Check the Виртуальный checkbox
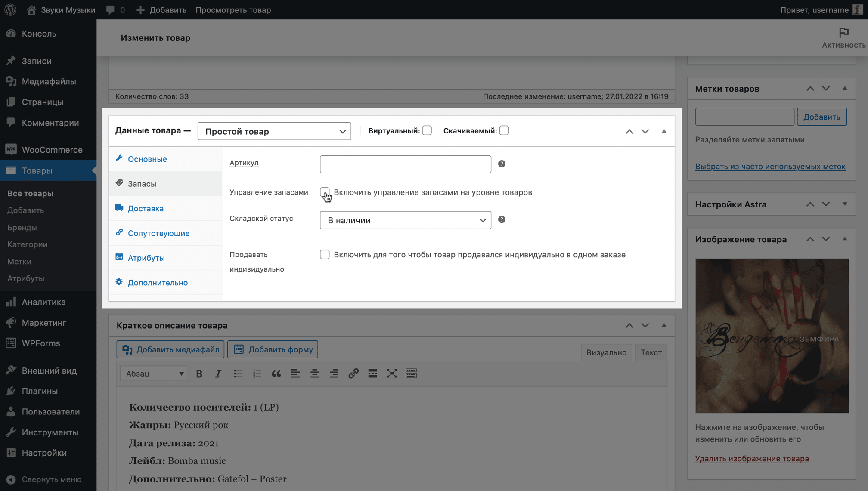 point(427,130)
